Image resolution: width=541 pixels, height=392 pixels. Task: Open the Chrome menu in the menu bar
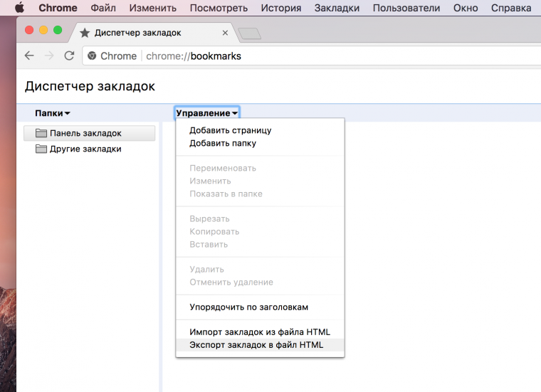tap(58, 8)
